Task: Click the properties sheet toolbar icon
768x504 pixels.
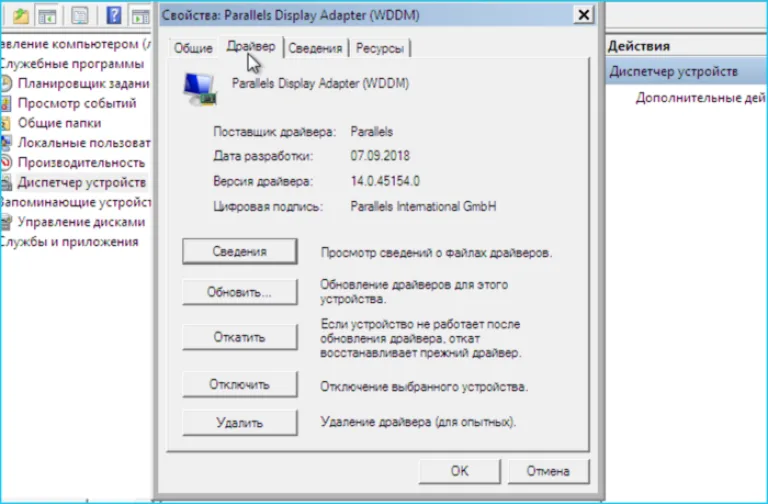Action: [x=79, y=15]
